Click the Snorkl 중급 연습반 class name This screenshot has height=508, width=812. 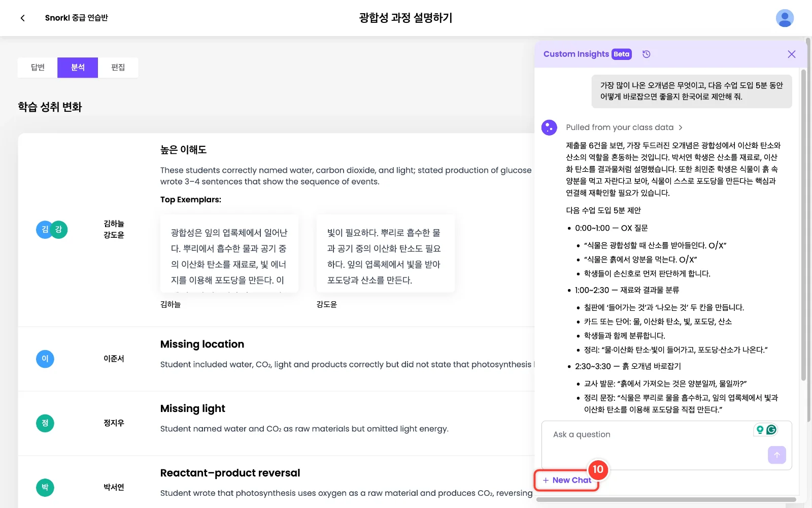[x=77, y=18]
